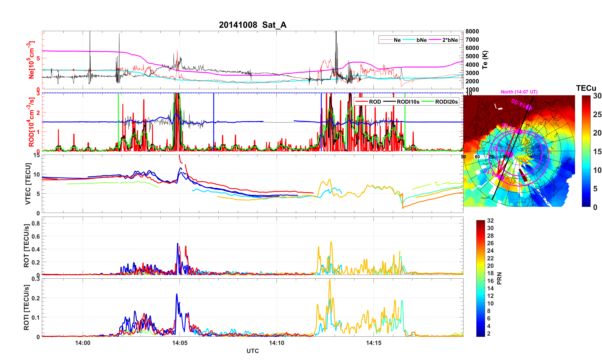Click the UTC x-axis label
Viewport: 602px width, 364px height.
pyautogui.click(x=252, y=351)
